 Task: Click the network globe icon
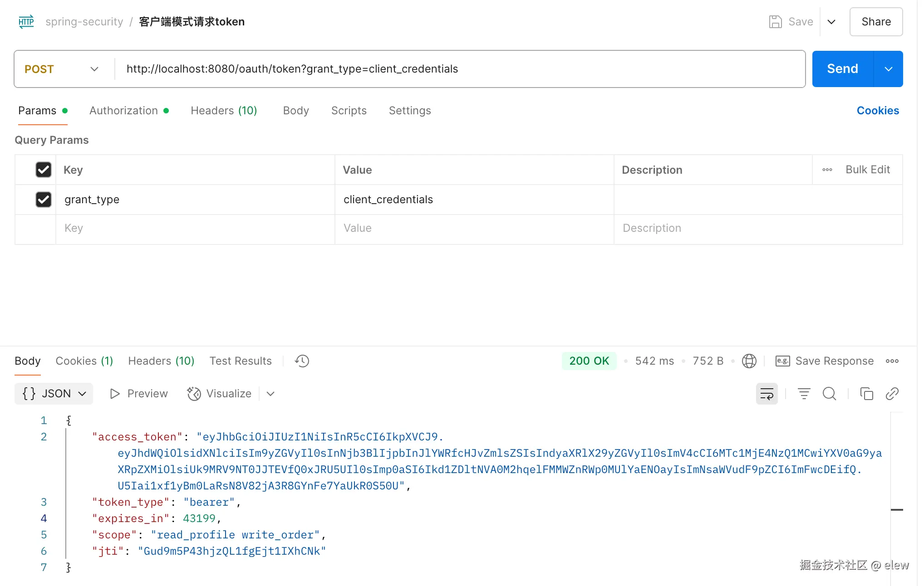pyautogui.click(x=749, y=361)
